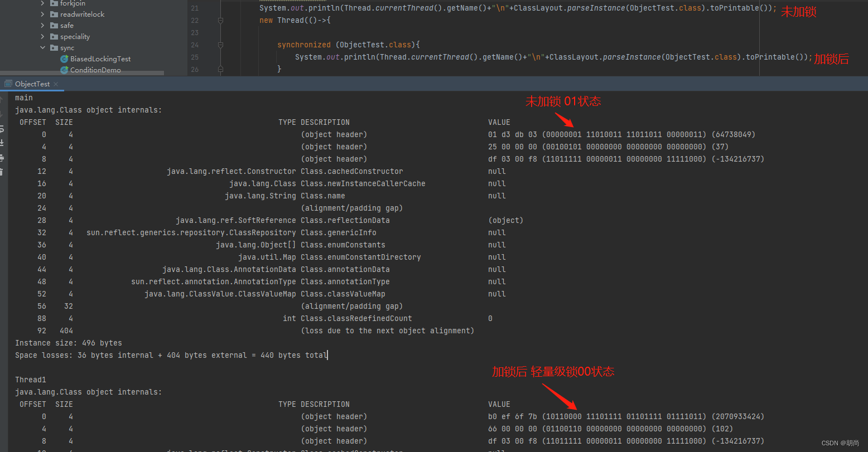The width and height of the screenshot is (868, 452).
Task: Click the '(-134216737)' value in main dump
Action: [738, 159]
